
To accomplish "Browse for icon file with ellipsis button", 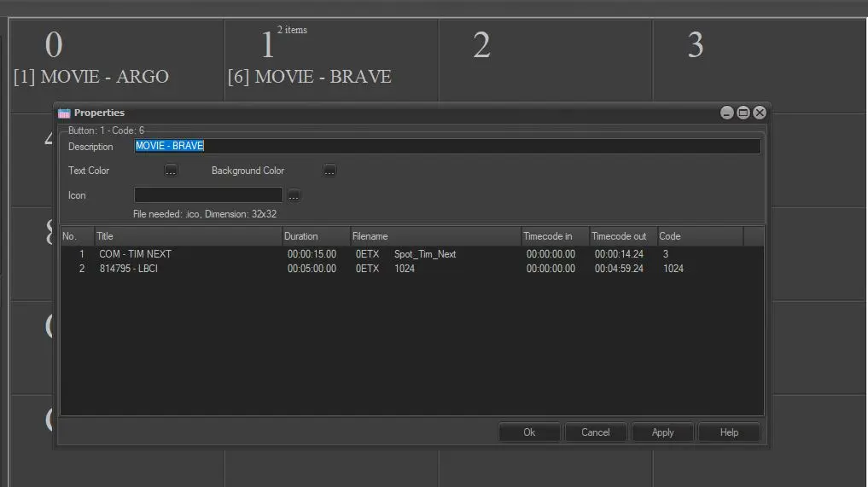I will click(x=294, y=195).
